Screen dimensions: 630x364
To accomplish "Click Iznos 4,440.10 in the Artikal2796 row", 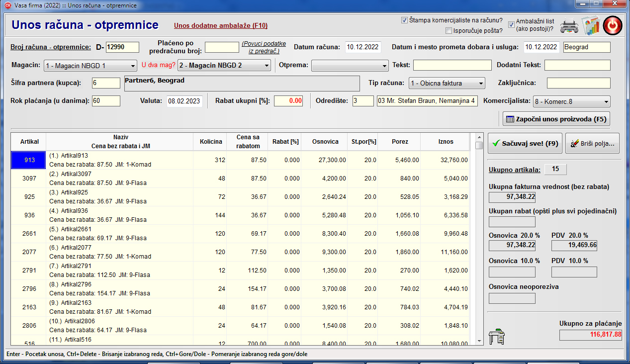I will click(x=446, y=289).
